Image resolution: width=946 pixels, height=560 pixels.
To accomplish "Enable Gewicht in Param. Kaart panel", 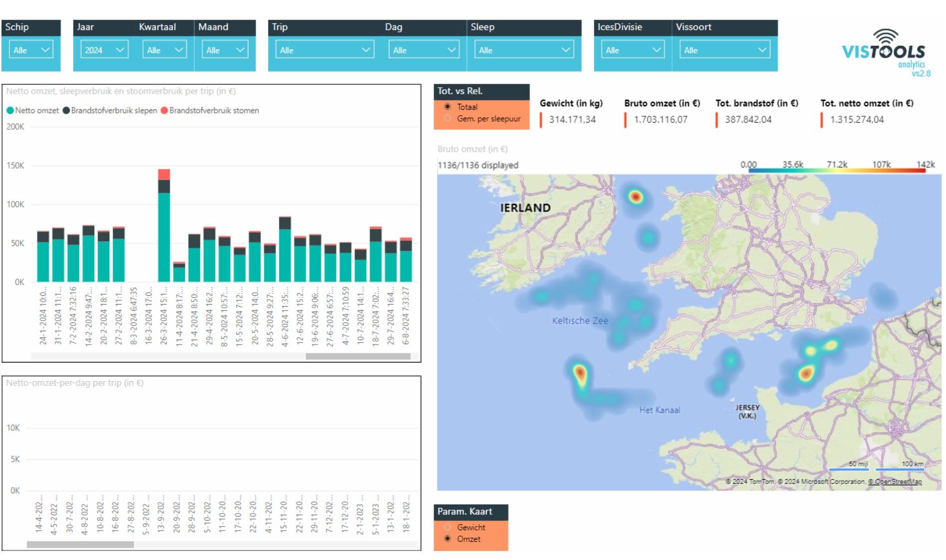I will 447,527.
